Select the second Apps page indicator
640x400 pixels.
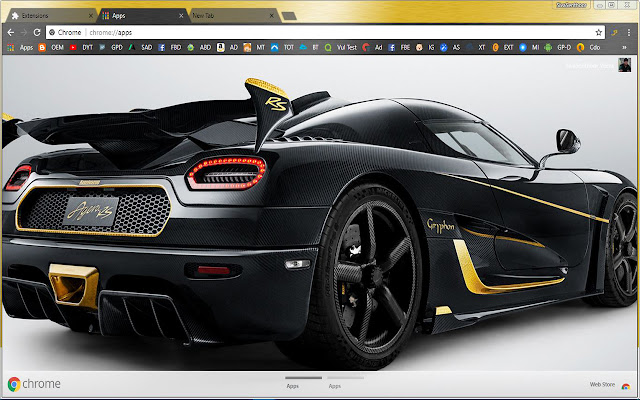(345, 382)
